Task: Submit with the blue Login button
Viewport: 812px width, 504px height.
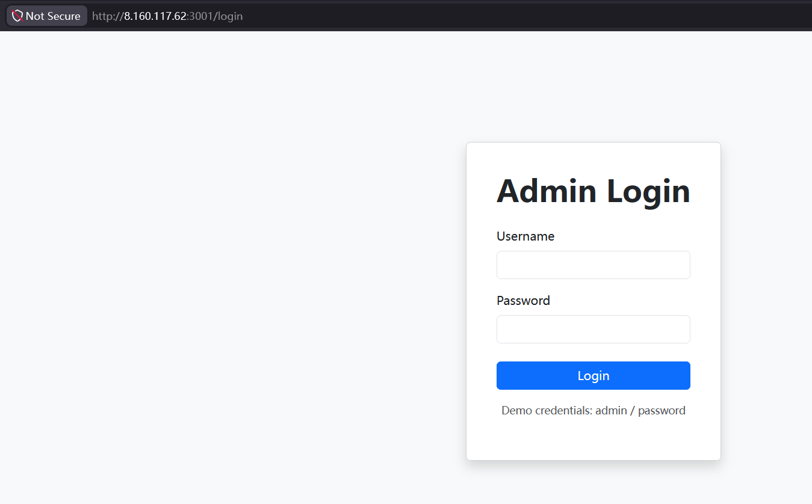Action: [593, 375]
